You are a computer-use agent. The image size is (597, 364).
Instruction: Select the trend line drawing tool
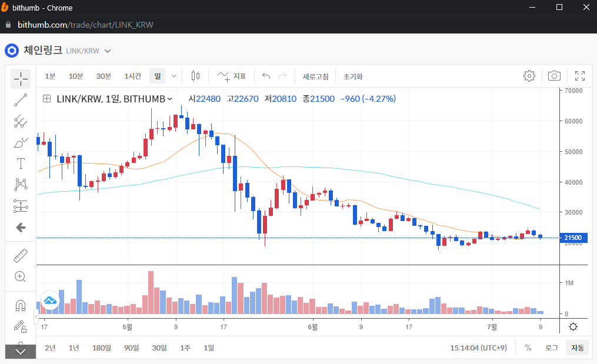click(21, 100)
